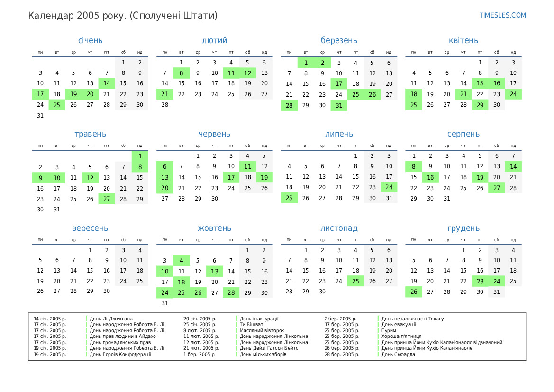Click highlighted 25 in листопад

pyautogui.click(x=355, y=281)
